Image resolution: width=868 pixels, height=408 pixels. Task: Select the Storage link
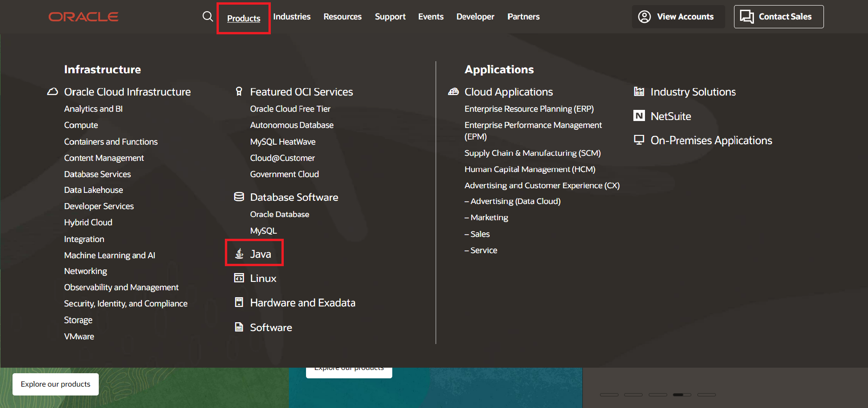[78, 320]
